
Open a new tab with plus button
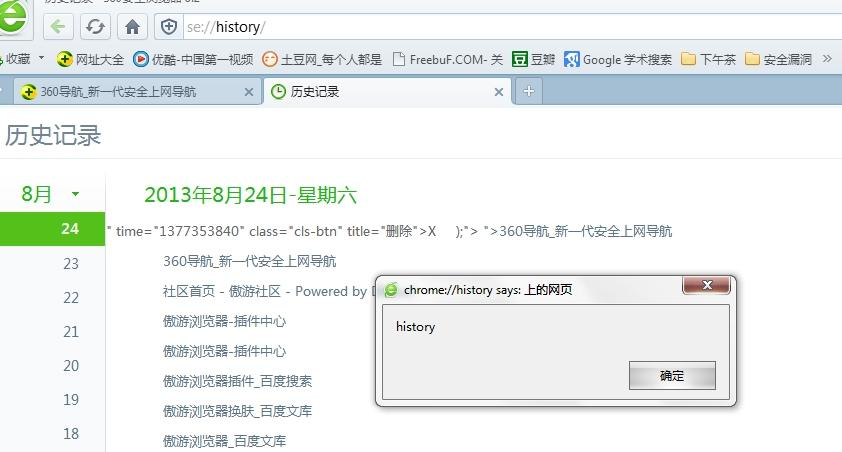click(x=529, y=91)
